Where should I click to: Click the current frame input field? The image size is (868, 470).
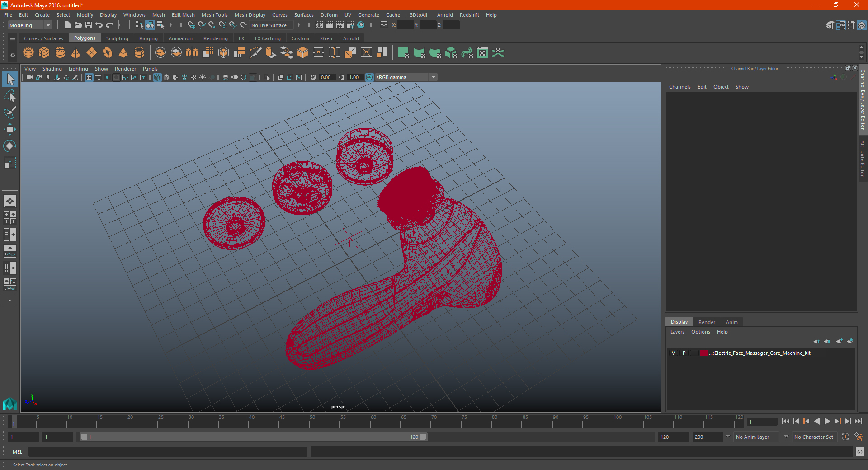[762, 422]
